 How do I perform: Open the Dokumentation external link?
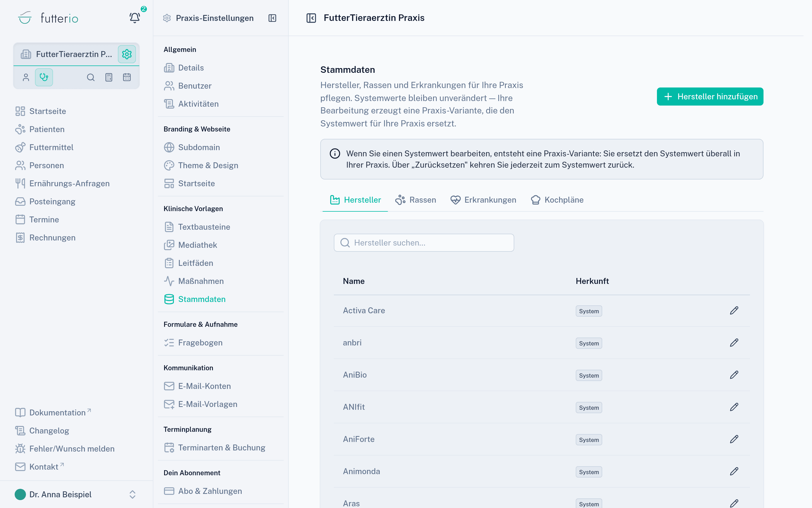(53, 413)
